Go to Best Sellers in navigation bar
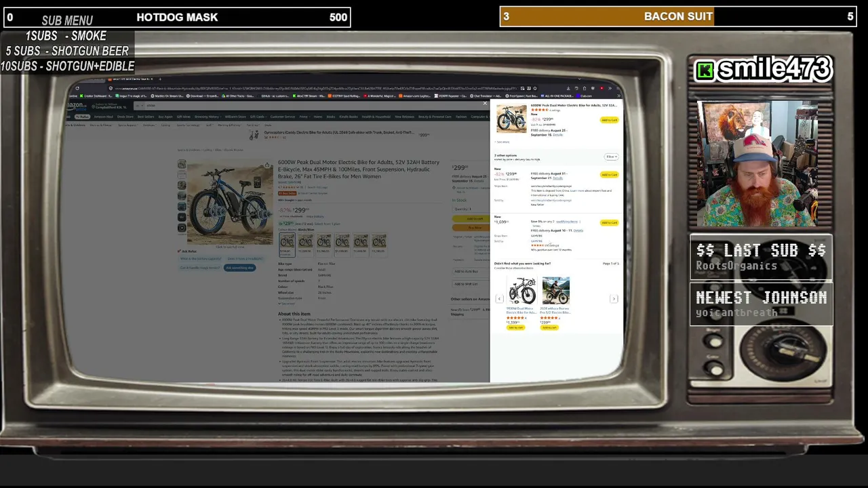 (x=146, y=117)
